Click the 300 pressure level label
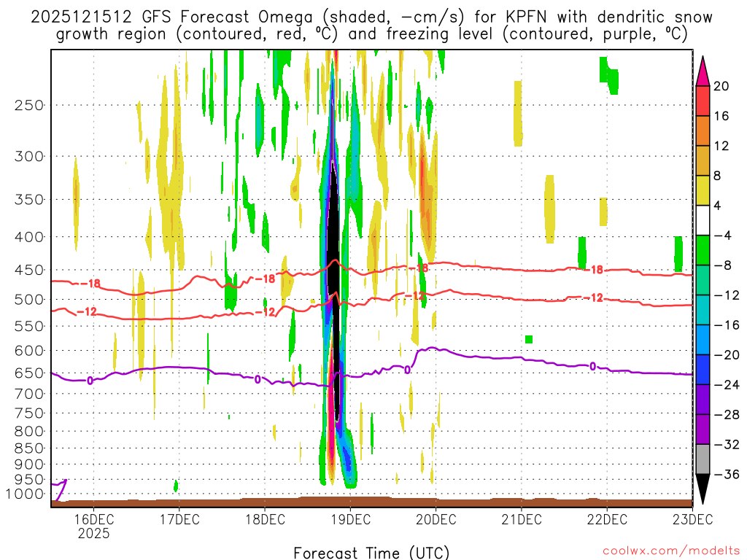 coord(29,156)
